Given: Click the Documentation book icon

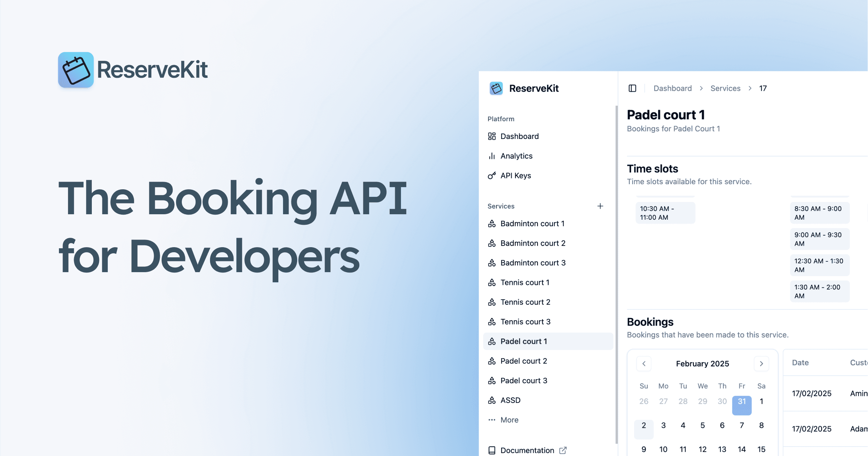Looking at the screenshot, I should [492, 450].
